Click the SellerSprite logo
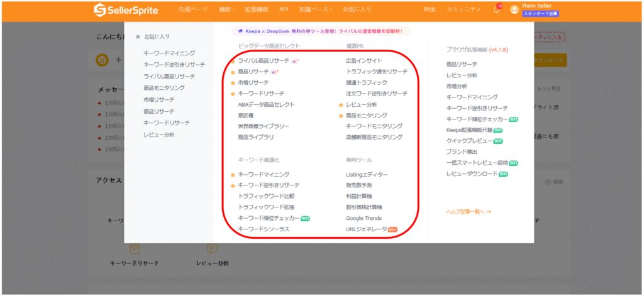The height and width of the screenshot is (296, 644). point(126,9)
